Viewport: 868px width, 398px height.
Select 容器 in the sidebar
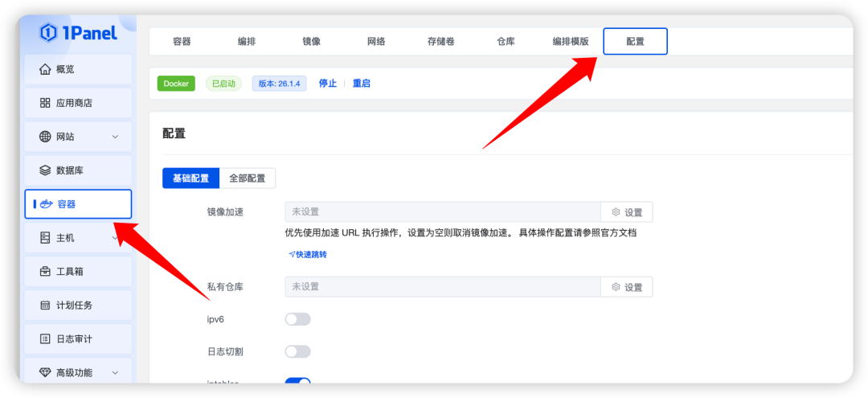(78, 204)
